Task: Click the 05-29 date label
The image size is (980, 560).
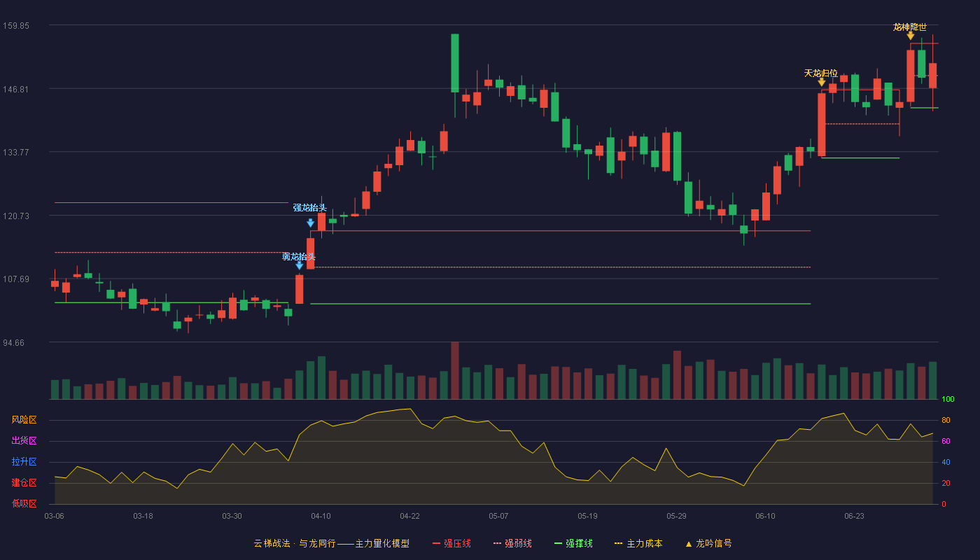Action: [676, 516]
